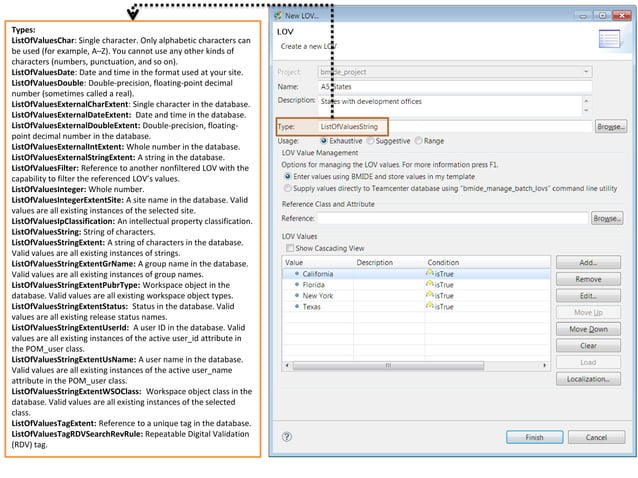Click the isTrue condition icon for California
Viewport: 638px width, 478px height.
click(430, 273)
